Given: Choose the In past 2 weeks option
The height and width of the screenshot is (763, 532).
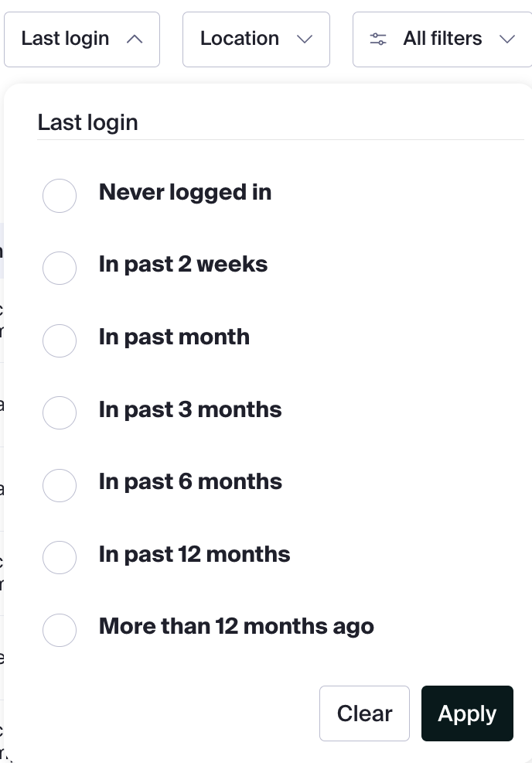Looking at the screenshot, I should tap(60, 269).
